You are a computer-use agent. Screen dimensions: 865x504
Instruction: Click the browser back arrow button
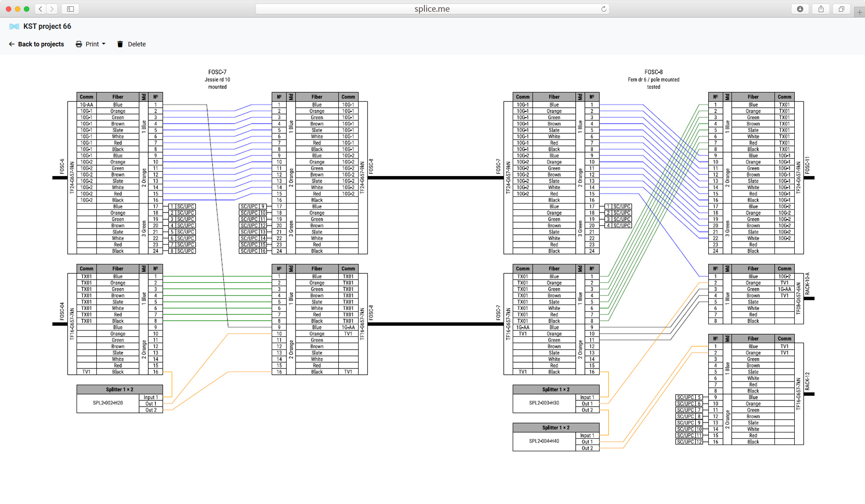(41, 9)
